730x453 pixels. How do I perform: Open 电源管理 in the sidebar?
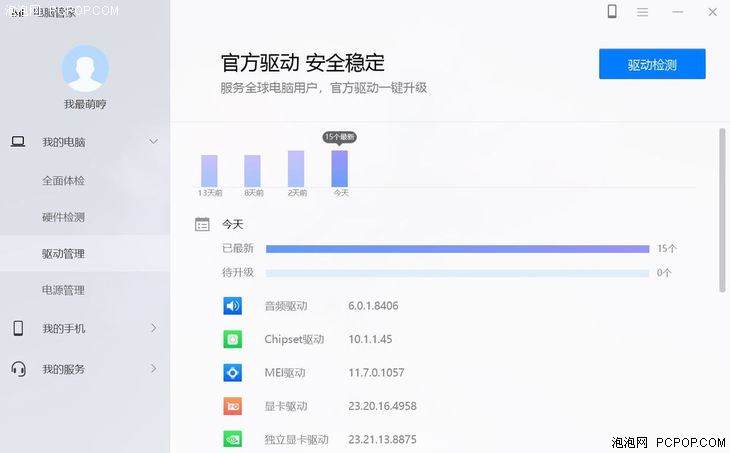coord(63,290)
